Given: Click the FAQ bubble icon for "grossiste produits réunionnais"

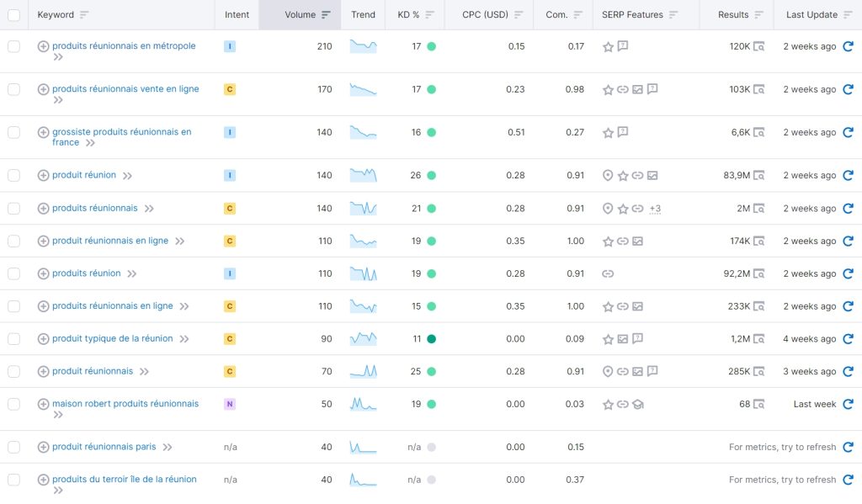Looking at the screenshot, I should pyautogui.click(x=623, y=132).
